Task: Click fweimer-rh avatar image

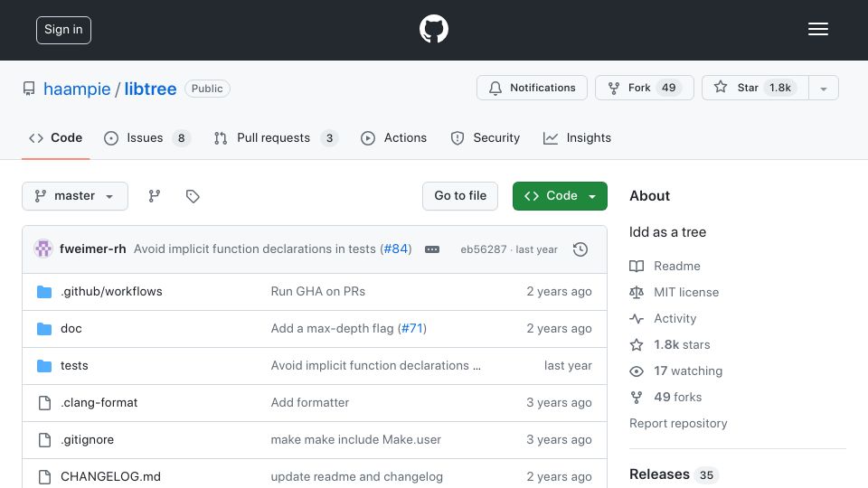Action: (43, 249)
